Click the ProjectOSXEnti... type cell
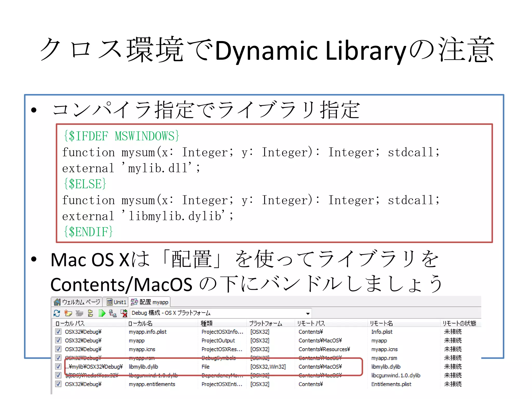 (222, 384)
